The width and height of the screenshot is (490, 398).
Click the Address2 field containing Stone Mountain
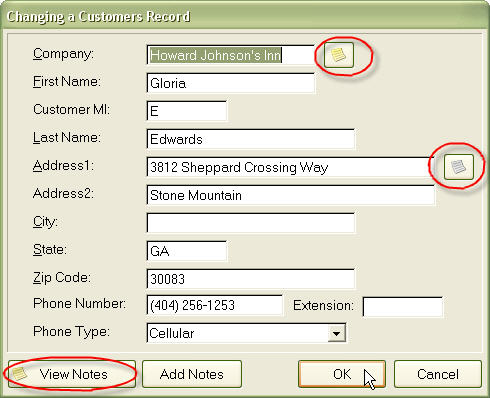pos(290,195)
